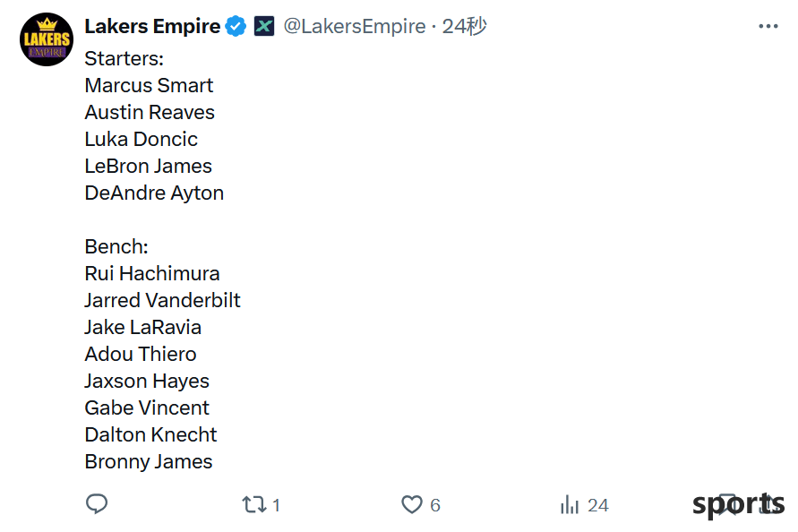798x532 pixels.
Task: Open the three-dot more options menu
Action: tap(768, 26)
